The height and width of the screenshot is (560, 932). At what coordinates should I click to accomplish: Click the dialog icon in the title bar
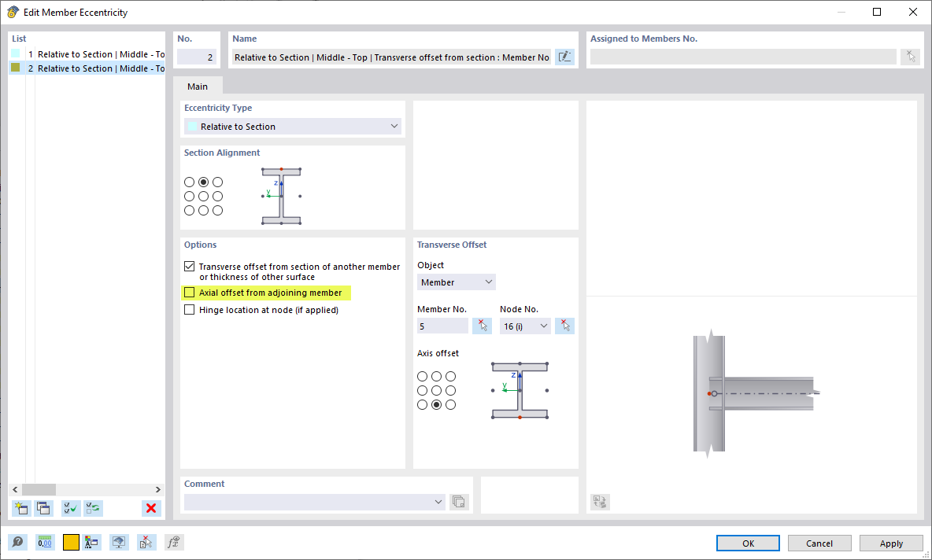[x=13, y=12]
